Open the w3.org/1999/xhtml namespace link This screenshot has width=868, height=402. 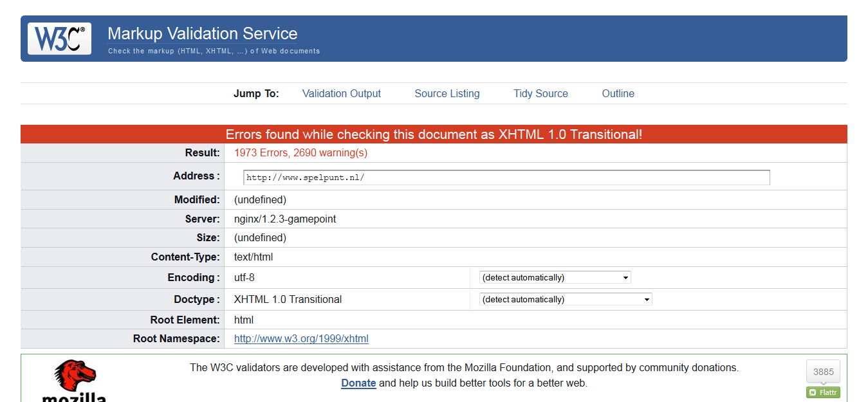[301, 339]
